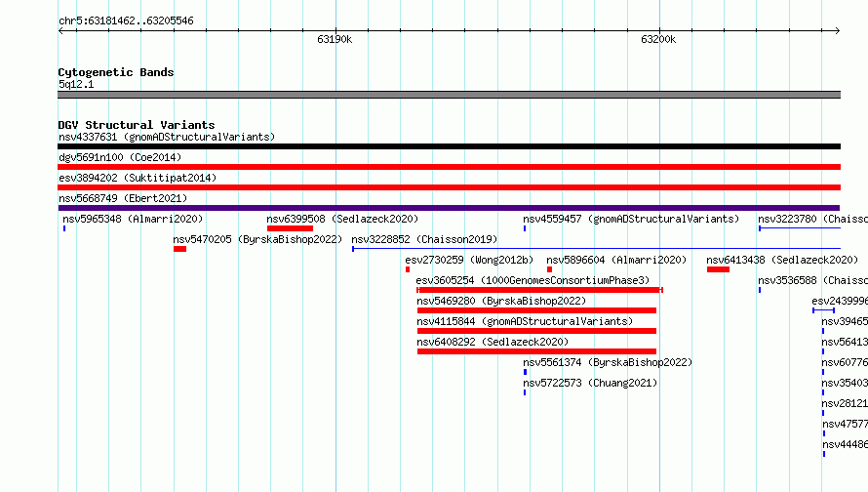Select the red nsv4115844 variant bar
868x492 pixels.
click(537, 331)
